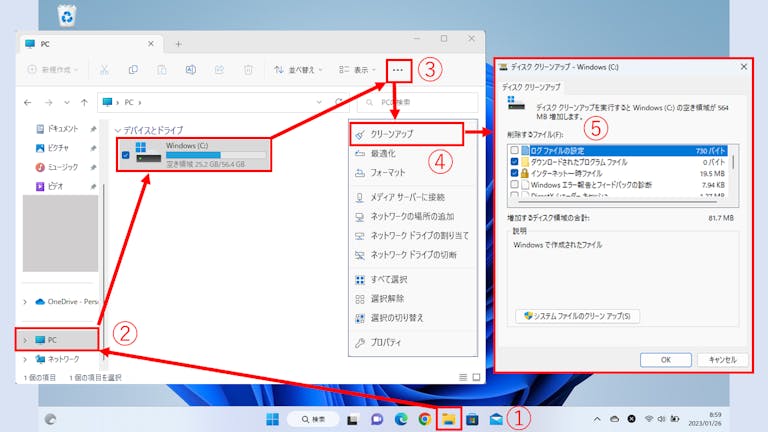Open the address bar history dropdown
This screenshot has height=432, width=768.
click(319, 102)
